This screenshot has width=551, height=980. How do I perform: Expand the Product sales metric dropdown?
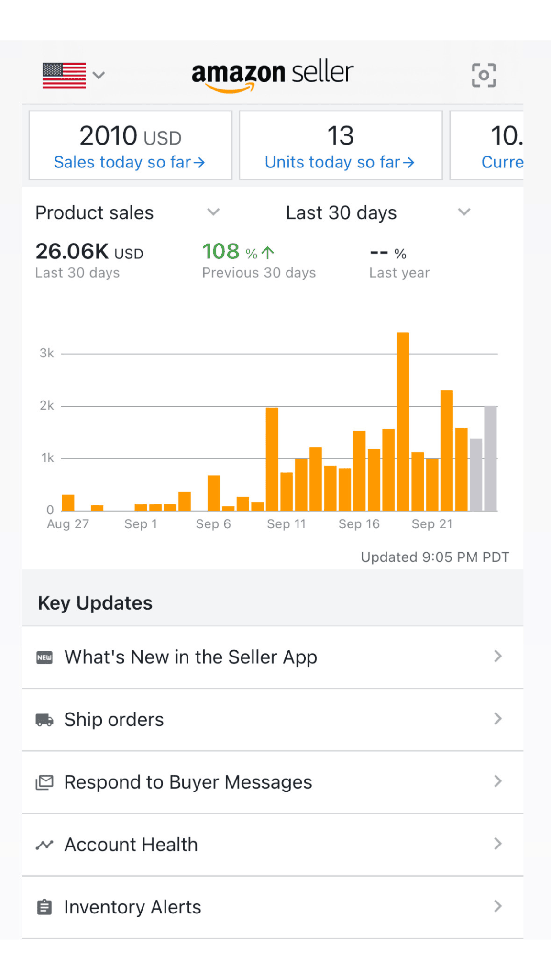click(213, 212)
